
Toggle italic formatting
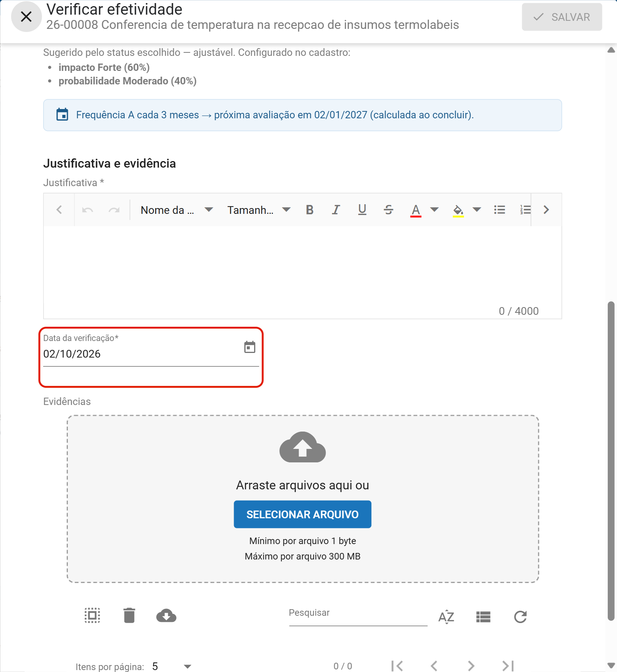336,210
